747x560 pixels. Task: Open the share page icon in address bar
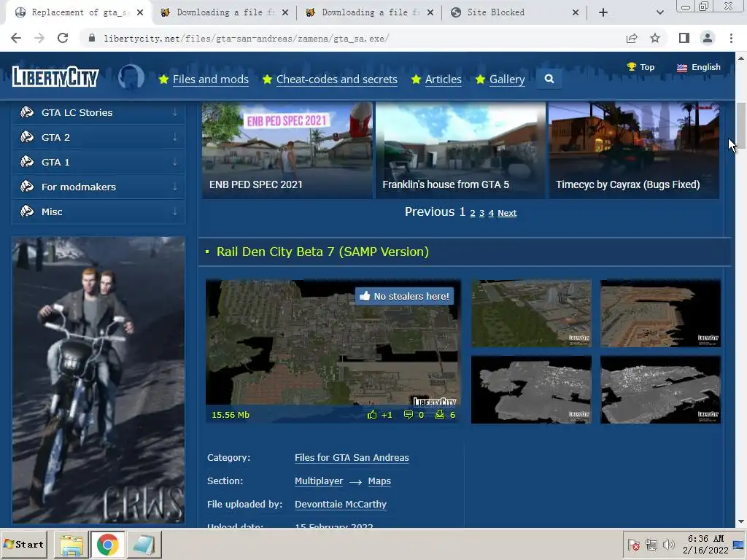(632, 38)
